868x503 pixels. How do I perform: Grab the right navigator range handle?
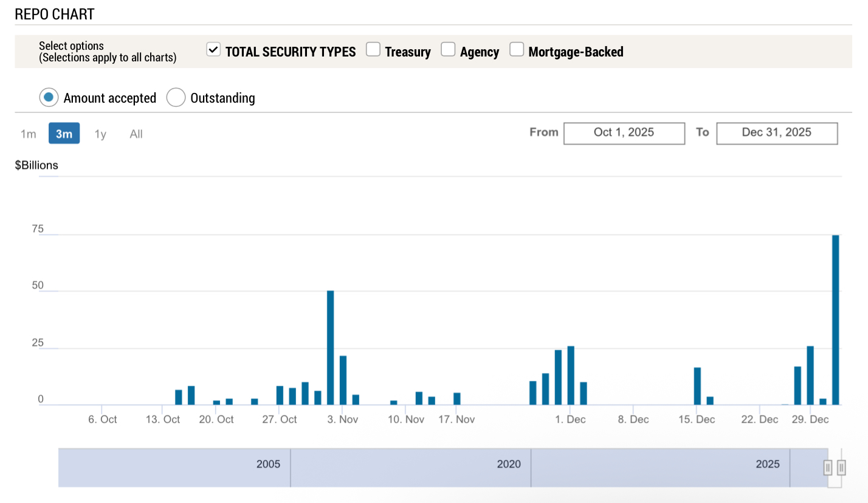(x=841, y=468)
